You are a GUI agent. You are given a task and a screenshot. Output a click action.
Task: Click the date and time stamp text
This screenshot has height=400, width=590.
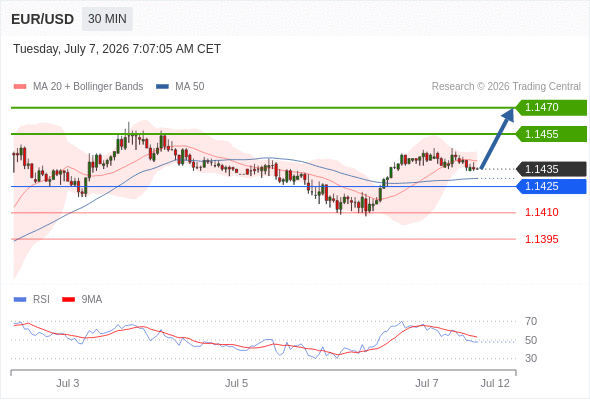[x=117, y=49]
